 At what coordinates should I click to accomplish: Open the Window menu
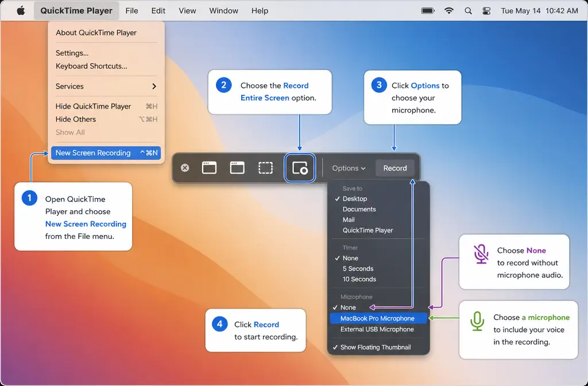(223, 11)
